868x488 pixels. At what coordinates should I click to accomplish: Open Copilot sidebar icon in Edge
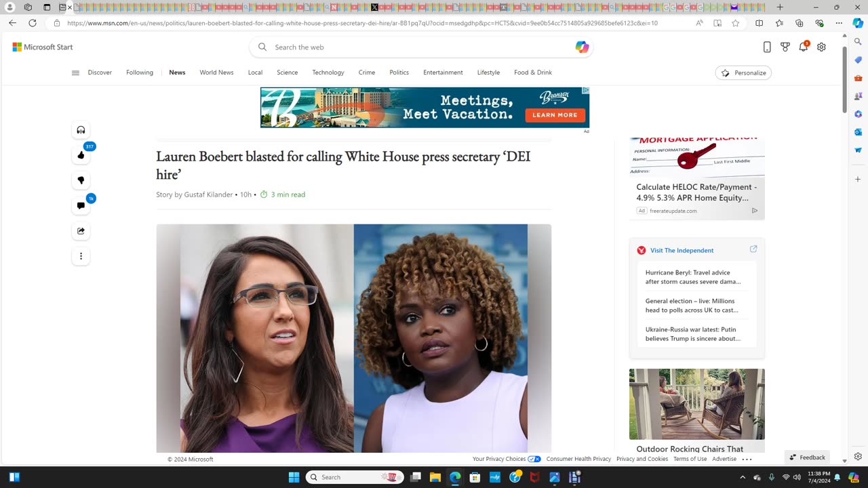coord(858,23)
